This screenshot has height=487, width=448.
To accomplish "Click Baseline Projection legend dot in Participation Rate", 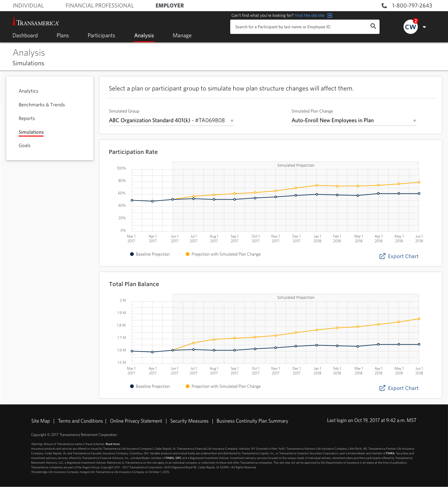I will pos(132,254).
